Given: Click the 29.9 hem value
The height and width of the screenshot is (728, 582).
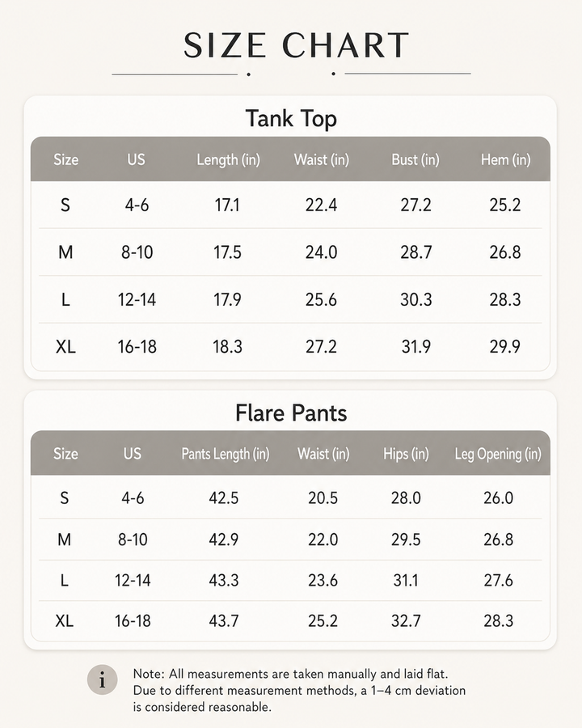Looking at the screenshot, I should click(x=505, y=346).
